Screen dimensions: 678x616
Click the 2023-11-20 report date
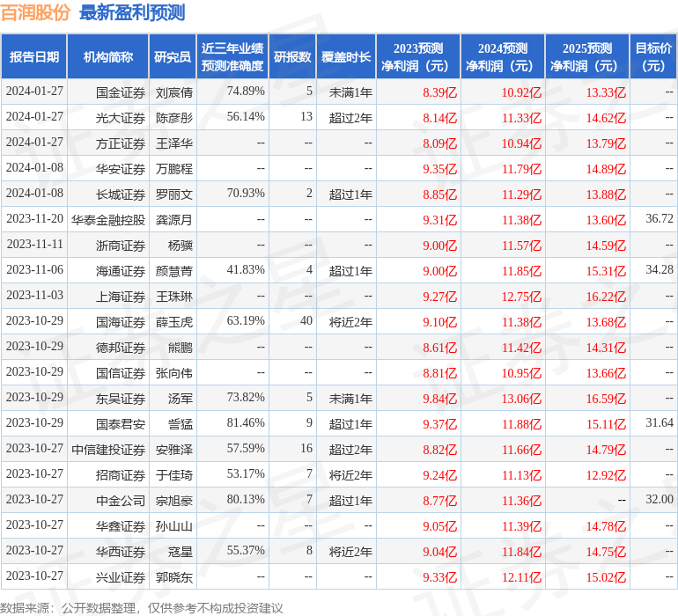coord(34,218)
